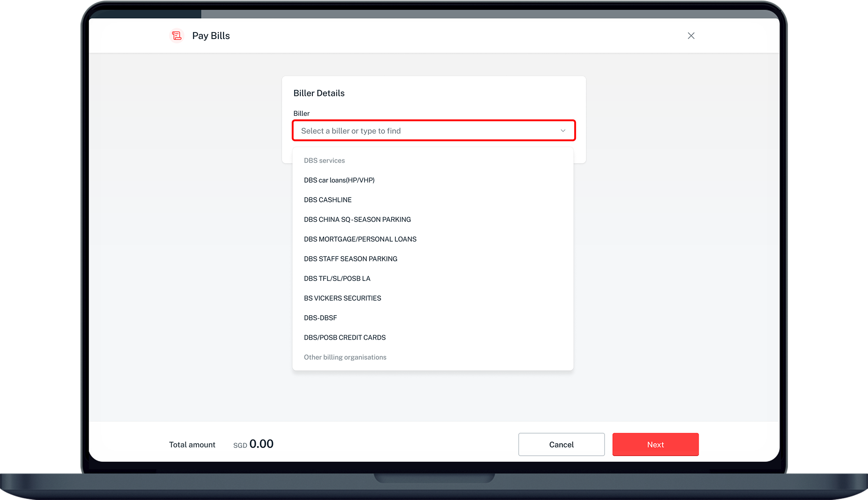The height and width of the screenshot is (500, 868).
Task: Choose DBS TFL/SL/POSB LA biller
Action: pos(337,278)
